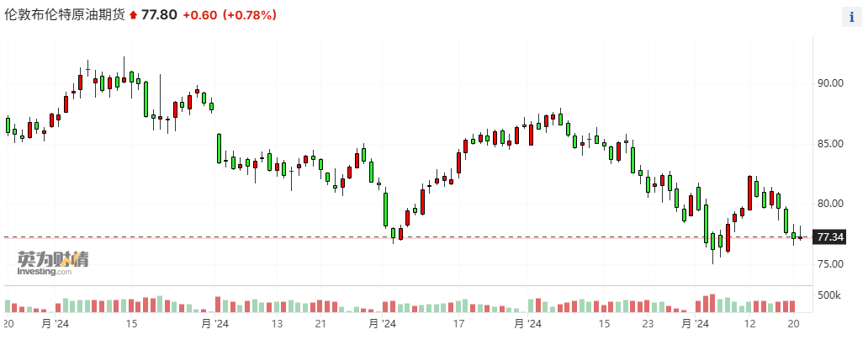Click the 13 date marker on time axis
The width and height of the screenshot is (868, 340).
[x=277, y=324]
